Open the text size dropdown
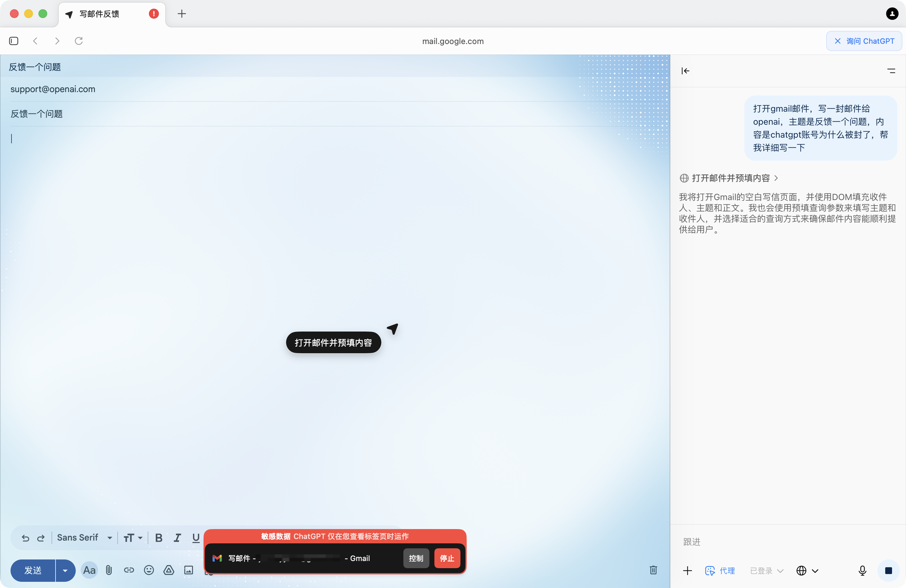The image size is (906, 588). [x=133, y=538]
